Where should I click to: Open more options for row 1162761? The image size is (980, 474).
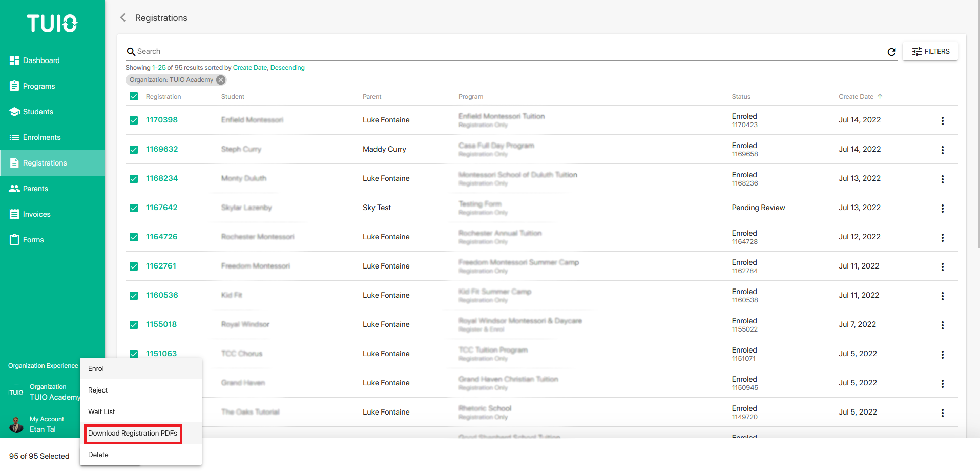coord(942,266)
